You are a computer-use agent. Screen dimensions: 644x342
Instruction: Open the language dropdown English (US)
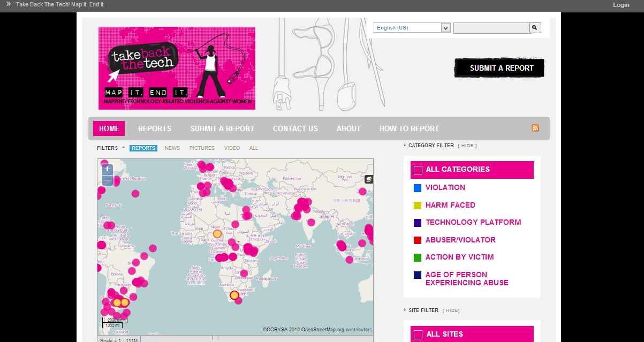(412, 28)
